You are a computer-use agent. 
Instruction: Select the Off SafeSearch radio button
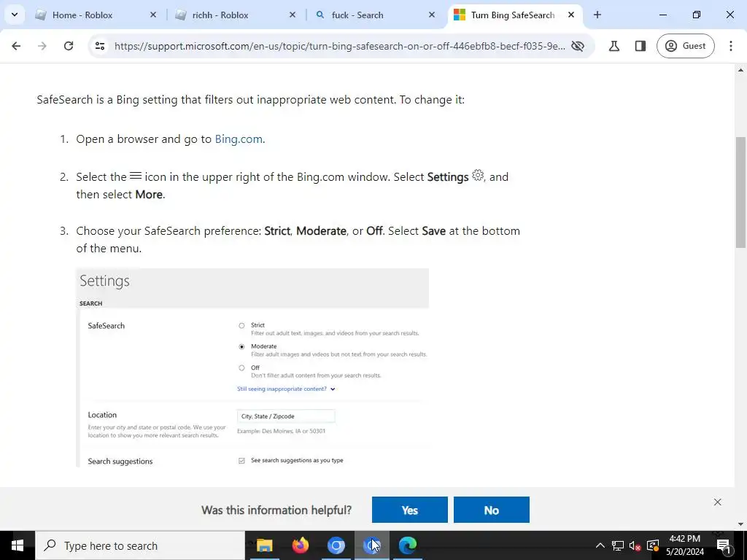click(x=241, y=368)
